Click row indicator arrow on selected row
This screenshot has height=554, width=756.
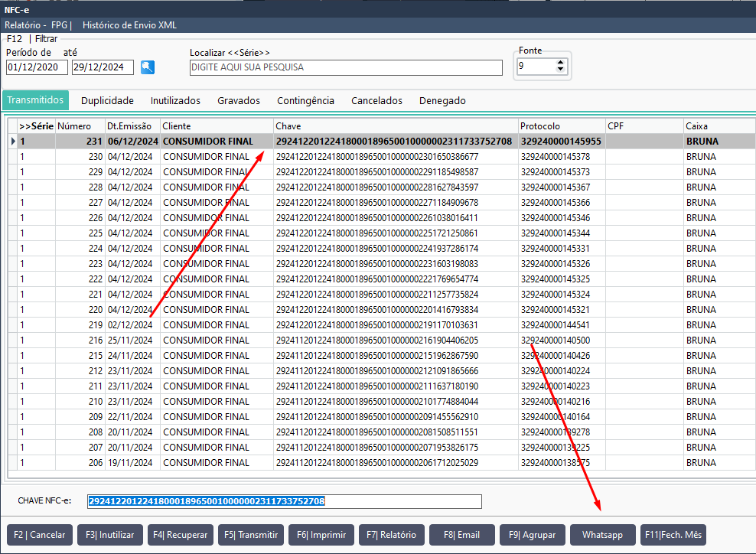point(13,142)
